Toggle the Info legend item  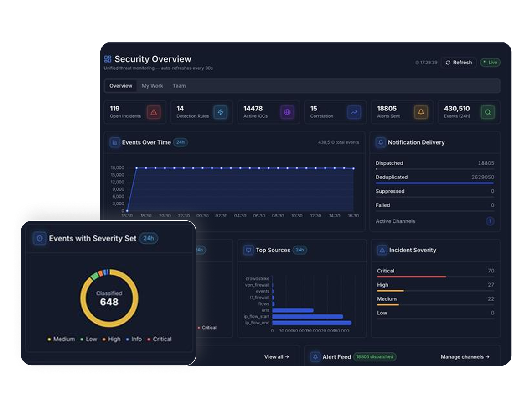134,339
